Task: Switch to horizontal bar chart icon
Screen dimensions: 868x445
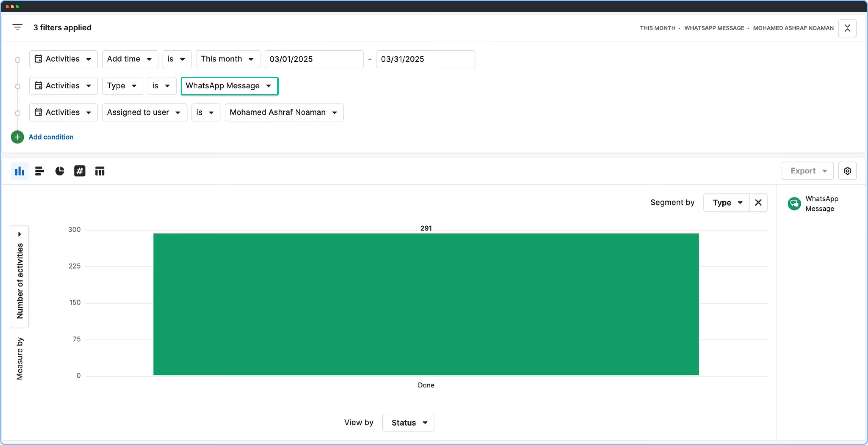Action: tap(39, 171)
